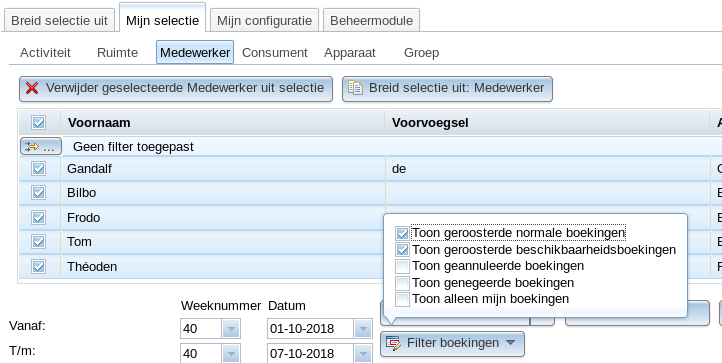Select the Activiteit sub-tab
722x363 pixels.
(45, 53)
